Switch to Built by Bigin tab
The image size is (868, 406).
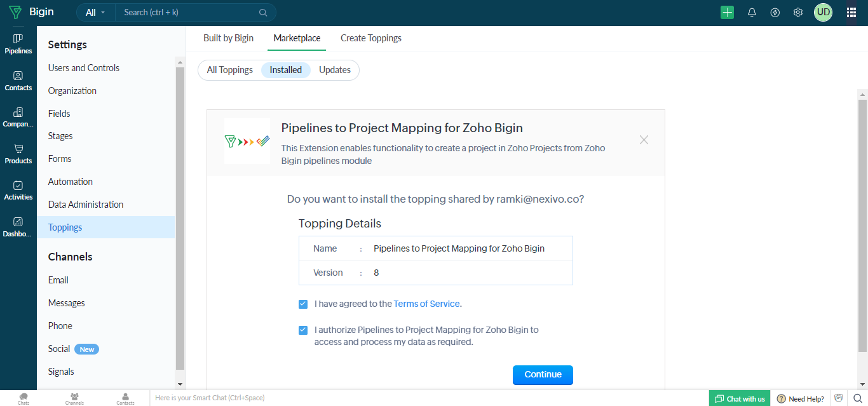(228, 38)
